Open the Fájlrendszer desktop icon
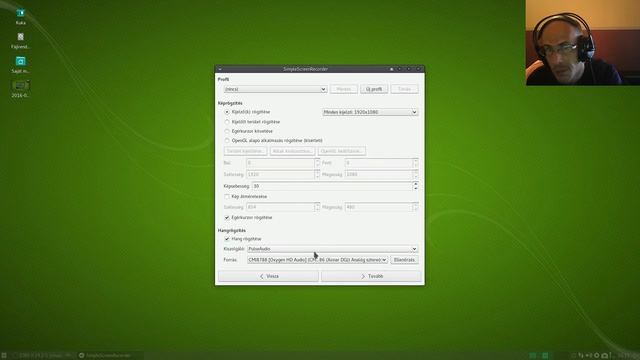Screen dimensions: 640x360 coord(20,40)
